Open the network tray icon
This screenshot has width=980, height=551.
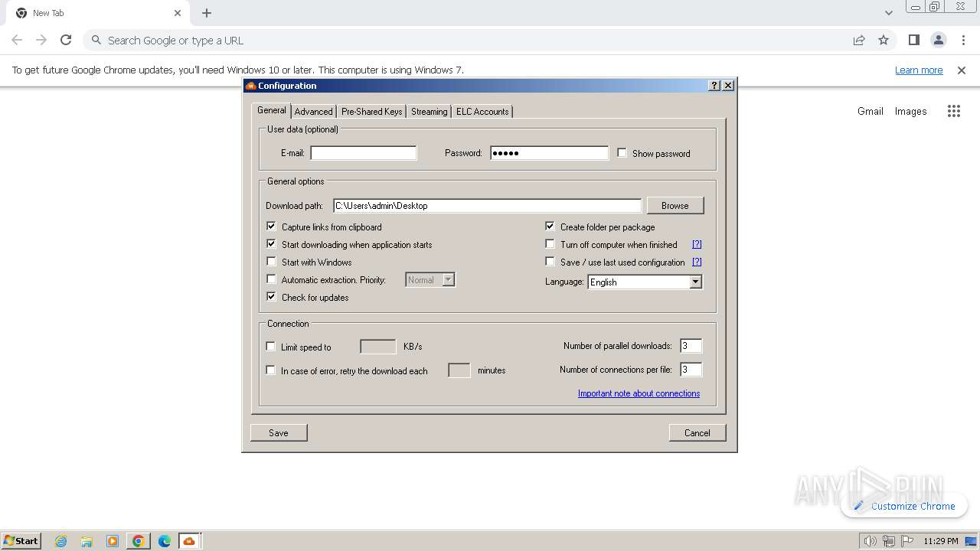pos(888,541)
